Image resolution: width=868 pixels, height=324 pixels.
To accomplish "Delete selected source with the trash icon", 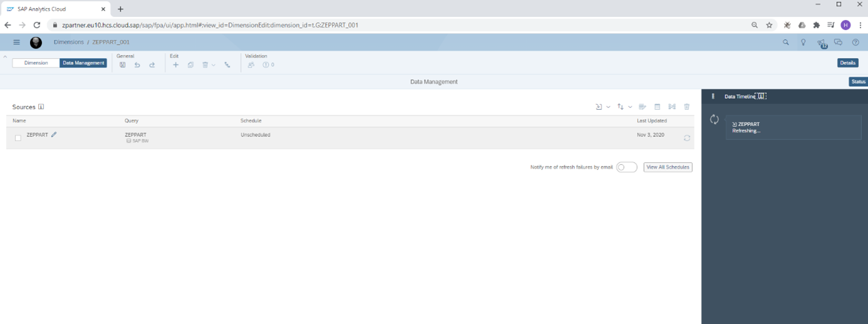I will coord(687,107).
